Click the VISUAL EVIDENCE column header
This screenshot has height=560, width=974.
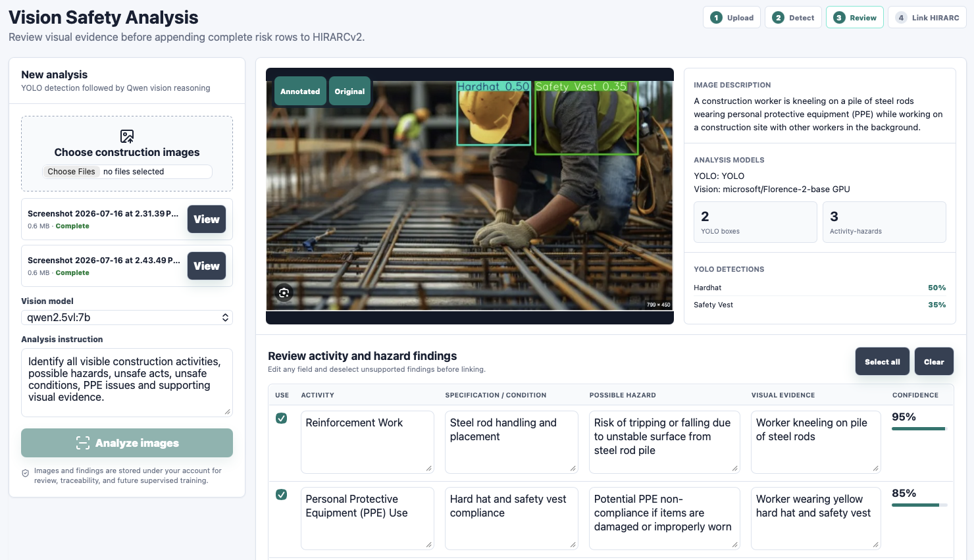[x=783, y=395]
